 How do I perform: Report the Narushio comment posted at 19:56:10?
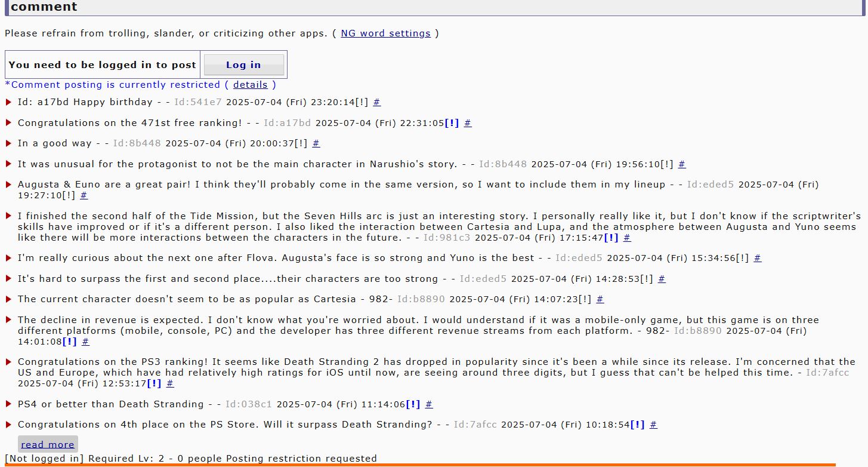point(666,164)
